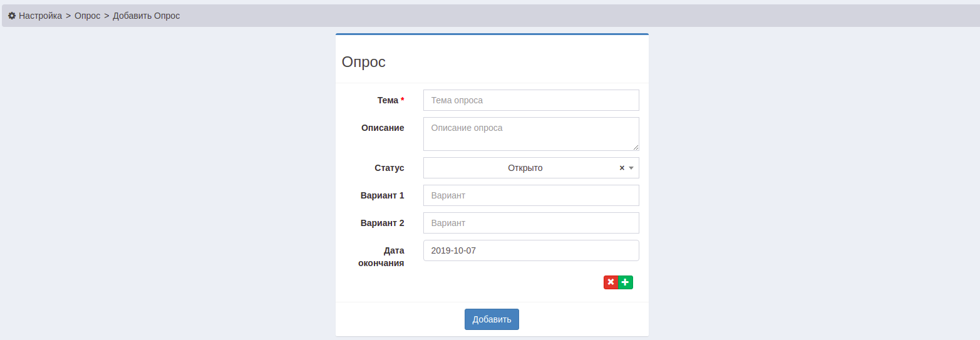Click the Дата окончания label
This screenshot has width=980, height=340.
[x=381, y=257]
